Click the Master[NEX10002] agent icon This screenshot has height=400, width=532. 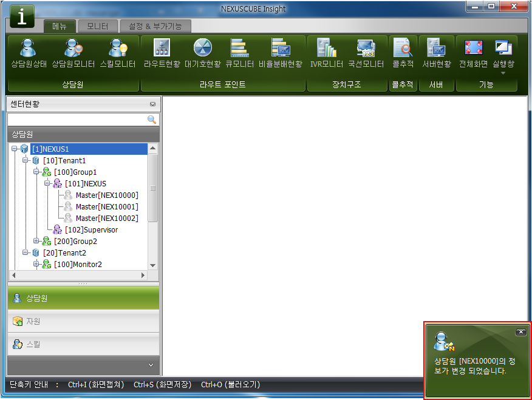[68, 218]
